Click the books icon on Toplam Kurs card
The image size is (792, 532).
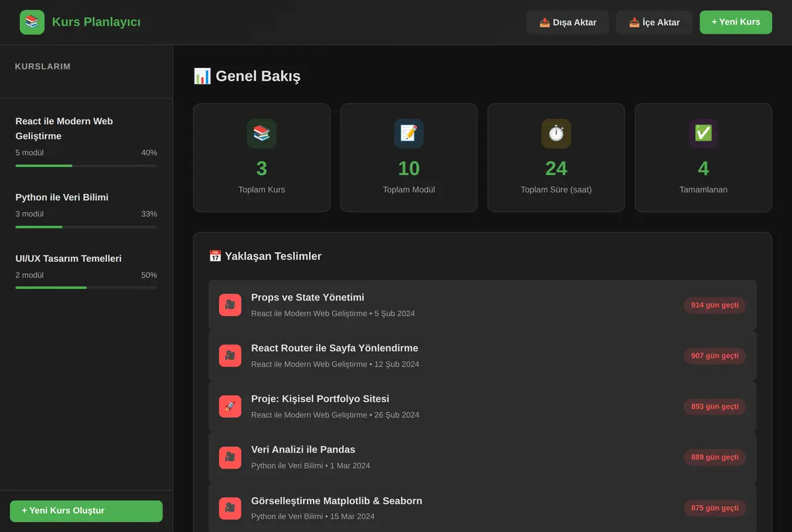261,133
